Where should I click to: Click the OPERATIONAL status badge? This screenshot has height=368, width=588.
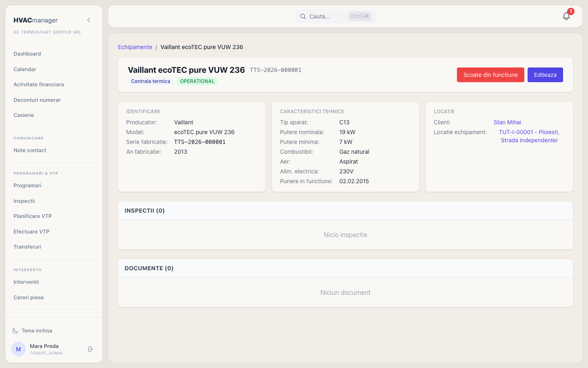click(197, 81)
